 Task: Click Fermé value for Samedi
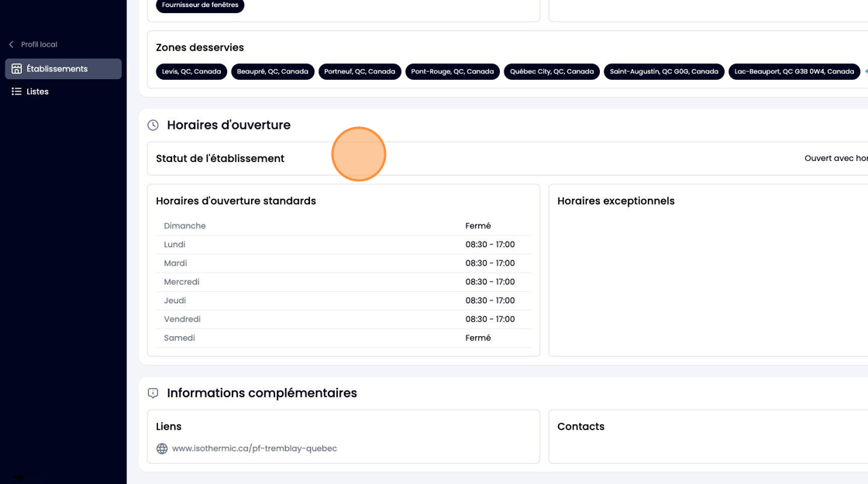477,338
